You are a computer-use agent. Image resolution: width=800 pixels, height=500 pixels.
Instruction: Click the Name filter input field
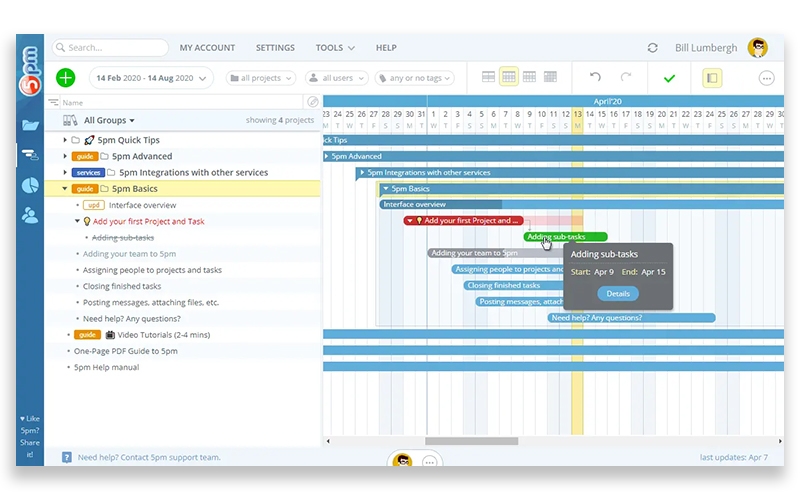182,103
